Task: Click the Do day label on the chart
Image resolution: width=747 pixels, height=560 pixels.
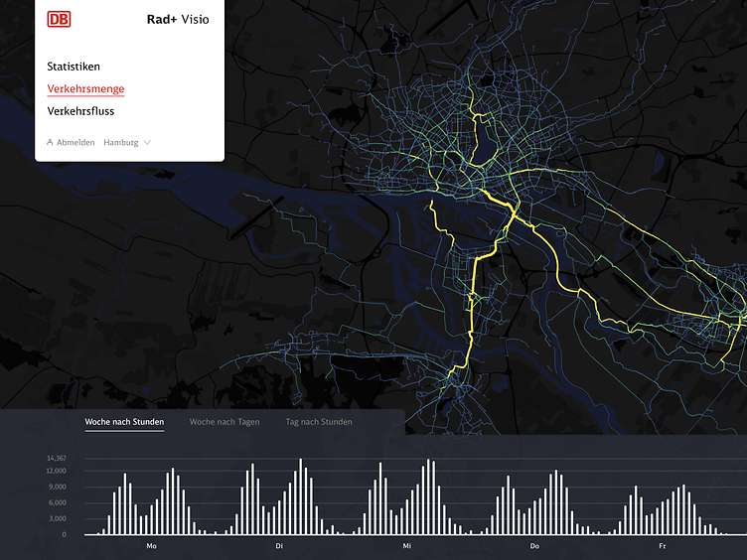Action: (534, 546)
